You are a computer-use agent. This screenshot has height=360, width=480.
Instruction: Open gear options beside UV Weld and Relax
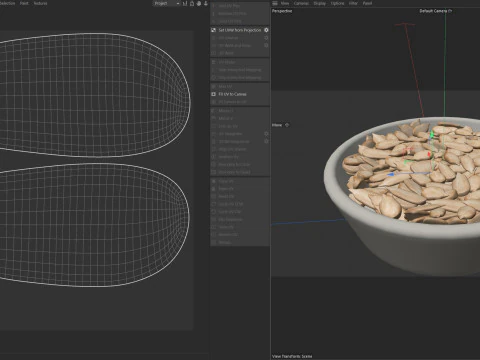click(266, 45)
